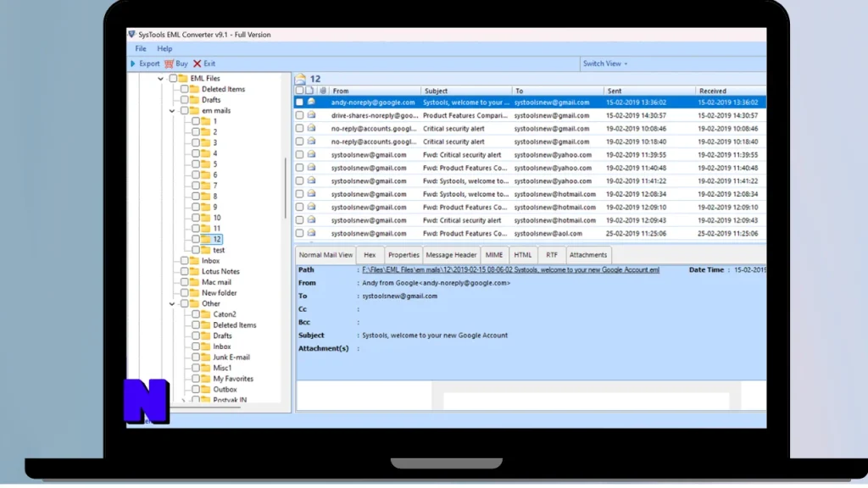Click the folder tree vertical scrollbar
This screenshot has height=488, width=868.
[x=286, y=188]
